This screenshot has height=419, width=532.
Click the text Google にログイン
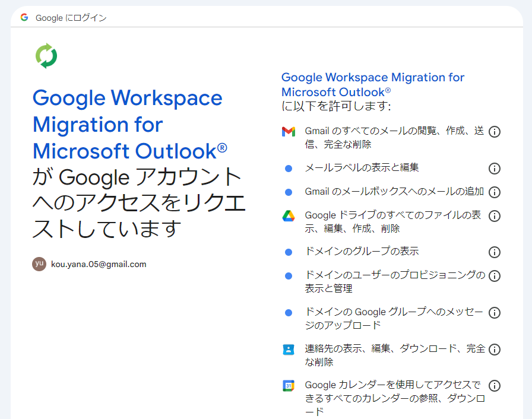(71, 18)
